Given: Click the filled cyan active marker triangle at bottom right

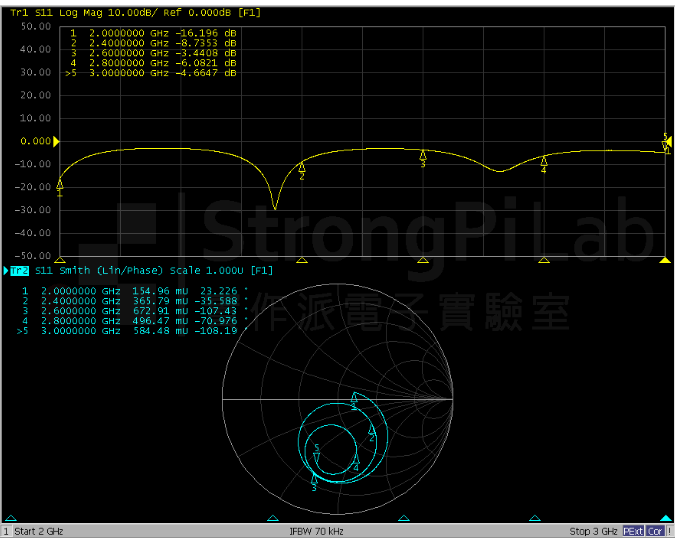Looking at the screenshot, I should tap(666, 518).
